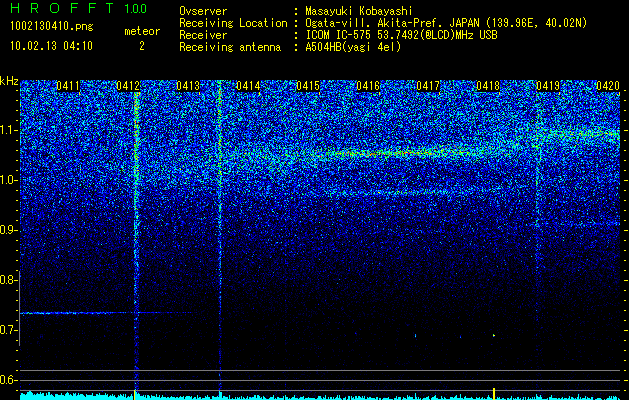629x400 pixels.
Task: Click the 0411 time marker
Action: (x=68, y=86)
